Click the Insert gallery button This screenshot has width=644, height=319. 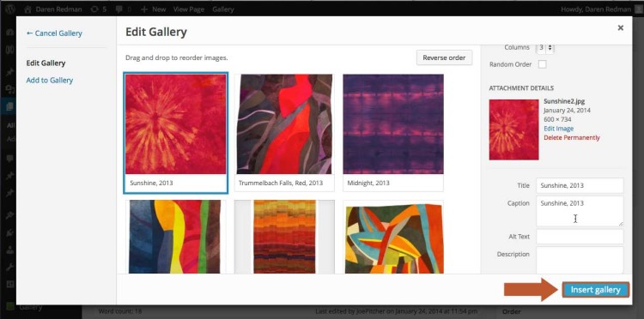click(x=596, y=290)
